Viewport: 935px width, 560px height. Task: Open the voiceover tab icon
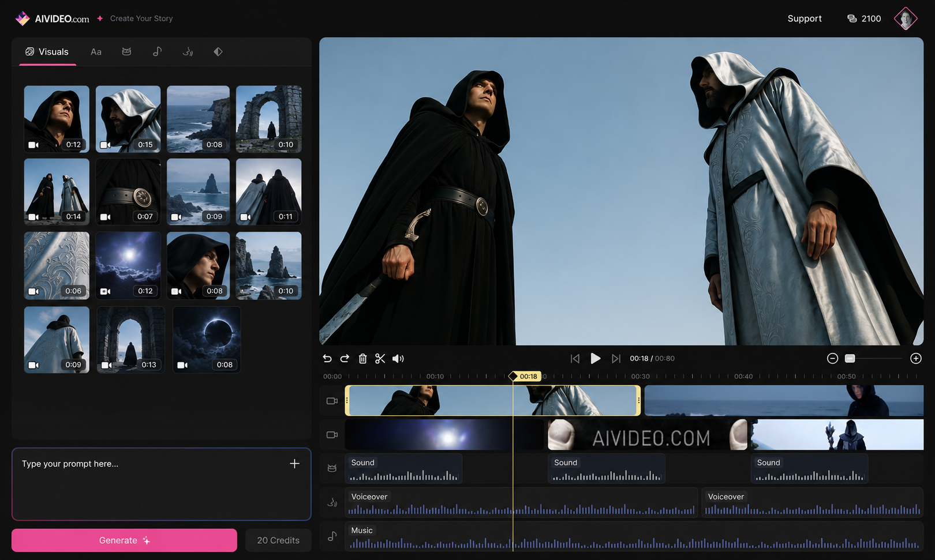tap(188, 52)
